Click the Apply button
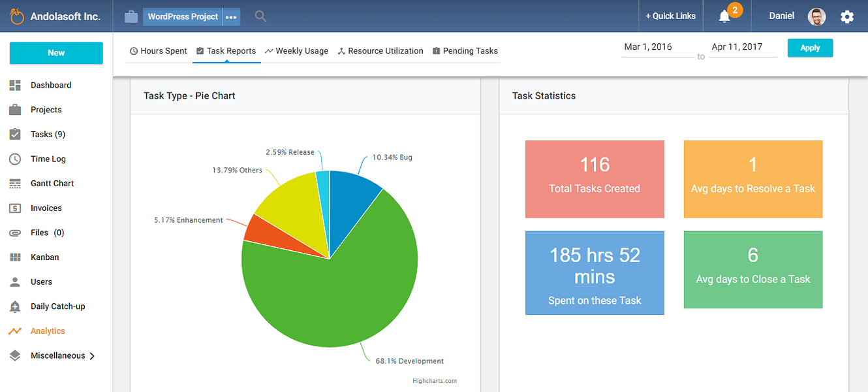The height and width of the screenshot is (392, 868). pos(810,48)
